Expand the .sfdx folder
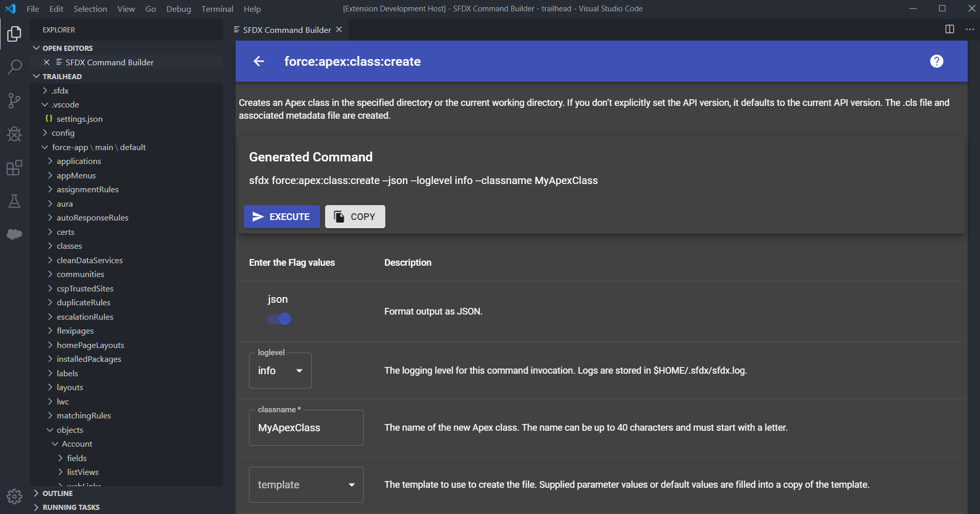 pos(126,90)
